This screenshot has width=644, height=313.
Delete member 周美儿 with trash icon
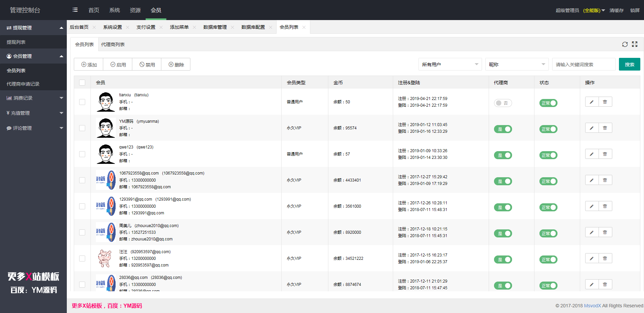pos(605,232)
